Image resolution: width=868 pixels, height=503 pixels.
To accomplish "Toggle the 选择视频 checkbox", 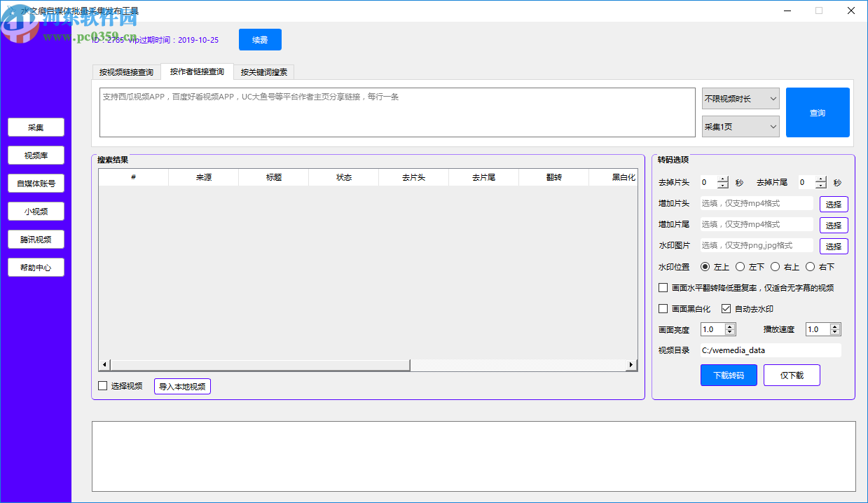I will [x=103, y=385].
